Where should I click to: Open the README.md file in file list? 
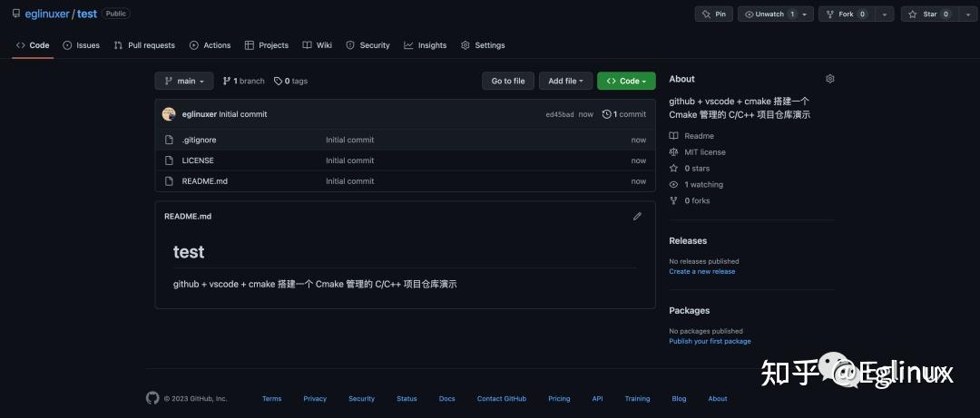tap(205, 181)
